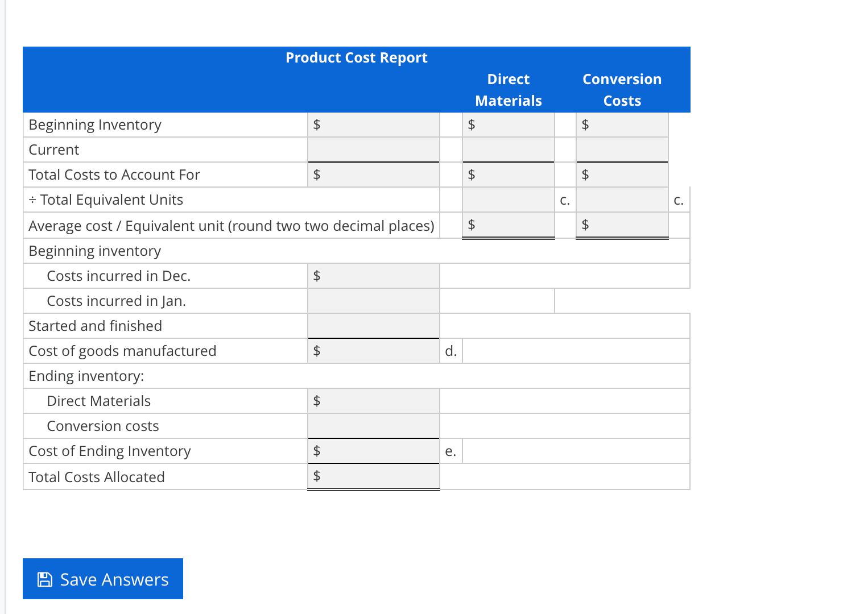Click the Direct Materials column header

509,90
